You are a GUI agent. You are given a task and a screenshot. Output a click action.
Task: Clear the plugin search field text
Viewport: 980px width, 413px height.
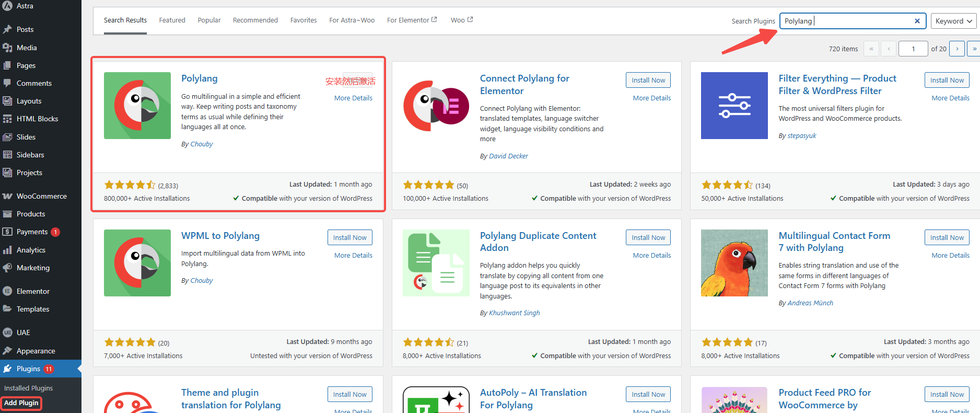click(917, 21)
